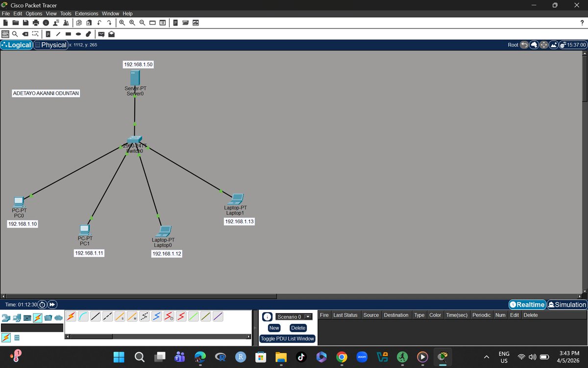Viewport: 588px width, 368px height.
Task: Add a Simple PDU envelope
Action: tap(101, 34)
